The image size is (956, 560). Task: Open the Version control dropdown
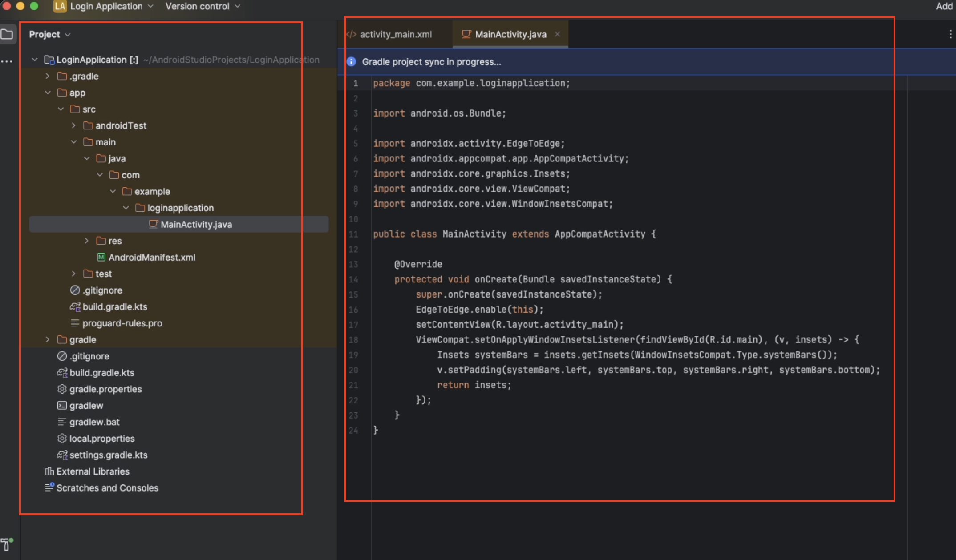pyautogui.click(x=203, y=6)
